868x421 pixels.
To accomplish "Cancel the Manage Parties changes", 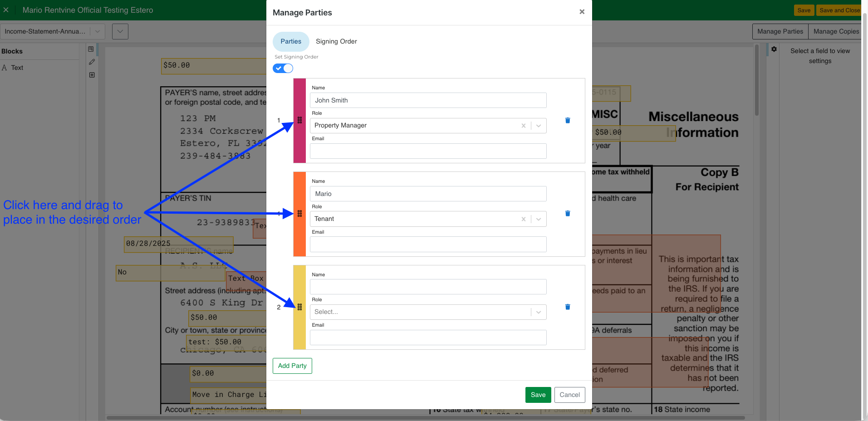I will 569,395.
